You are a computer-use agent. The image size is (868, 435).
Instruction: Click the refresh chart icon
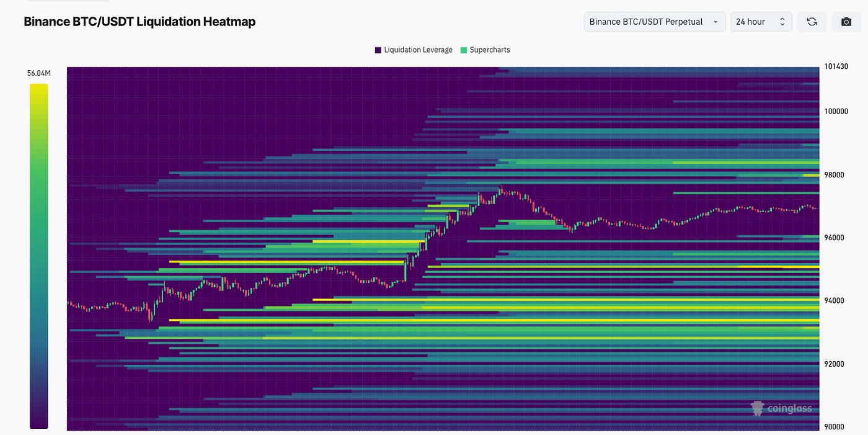click(812, 22)
